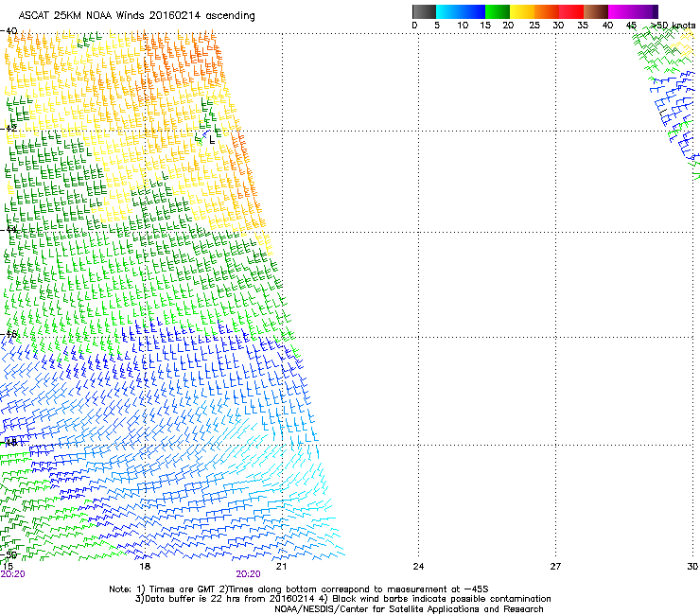Click the longitude label '24'
Screen dimensions: 700x615
[418, 567]
